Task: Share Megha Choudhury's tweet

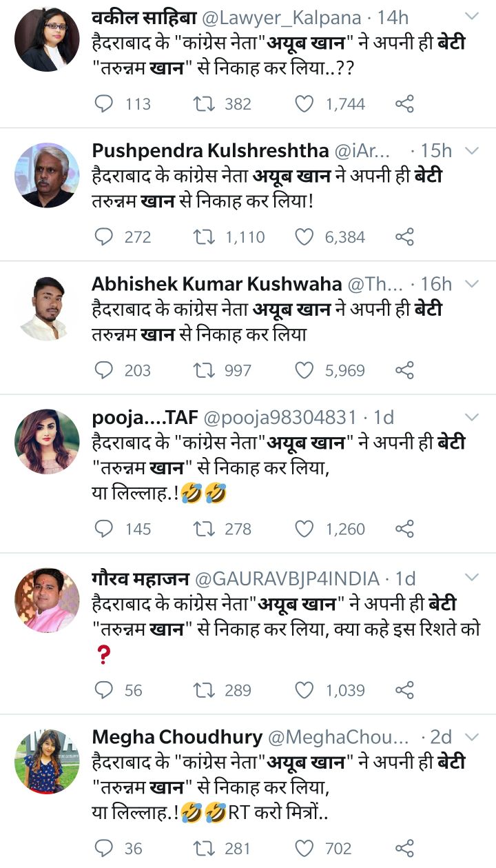Action: 404,848
